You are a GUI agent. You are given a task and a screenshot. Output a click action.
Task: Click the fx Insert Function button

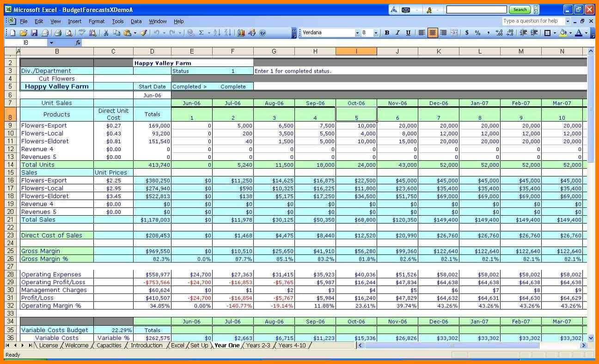click(x=78, y=42)
